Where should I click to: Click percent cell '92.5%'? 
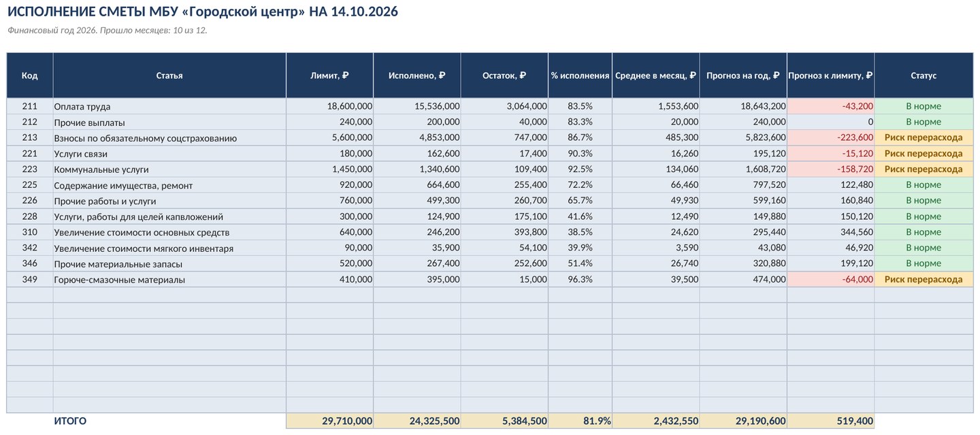581,169
